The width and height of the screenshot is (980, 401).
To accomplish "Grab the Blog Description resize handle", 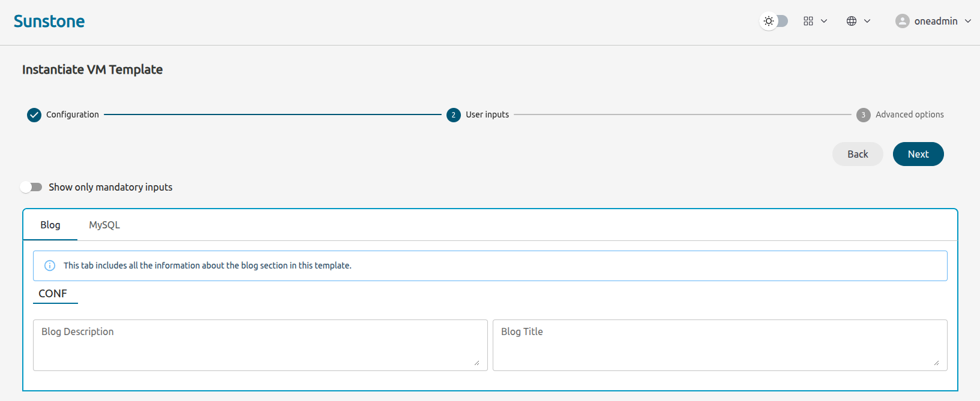I will point(476,363).
